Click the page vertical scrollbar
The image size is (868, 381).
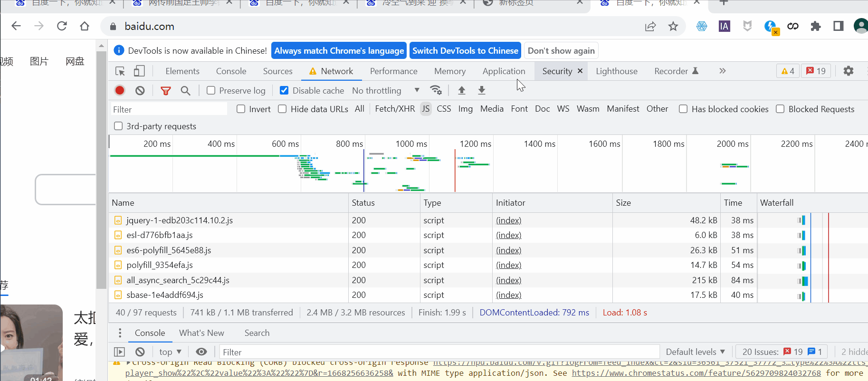[x=101, y=171]
